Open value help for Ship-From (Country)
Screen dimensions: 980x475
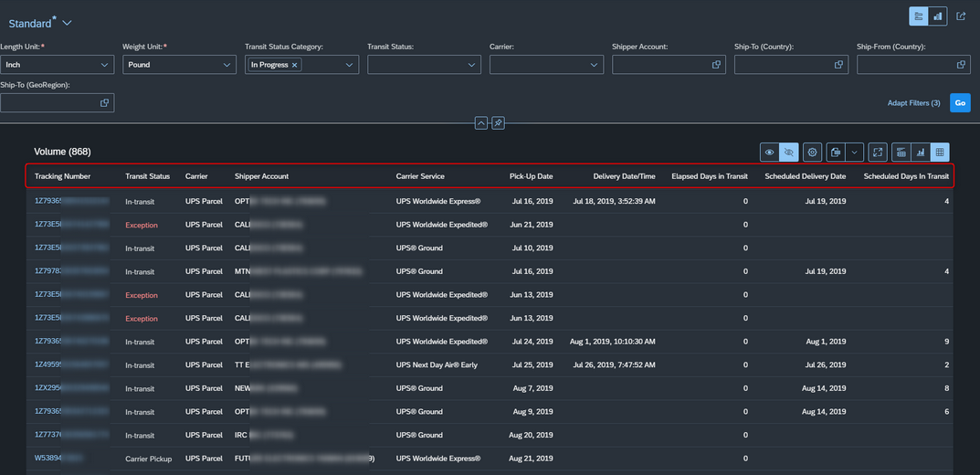coord(961,64)
